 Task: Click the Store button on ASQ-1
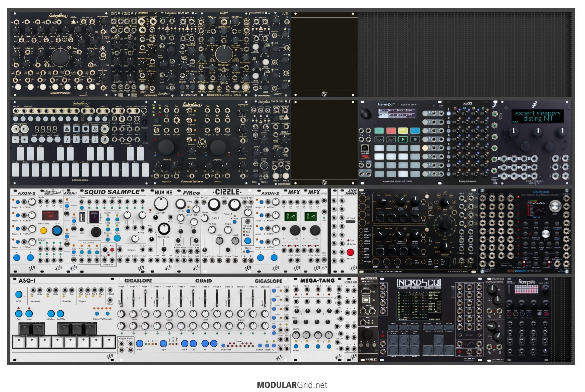pyautogui.click(x=29, y=314)
